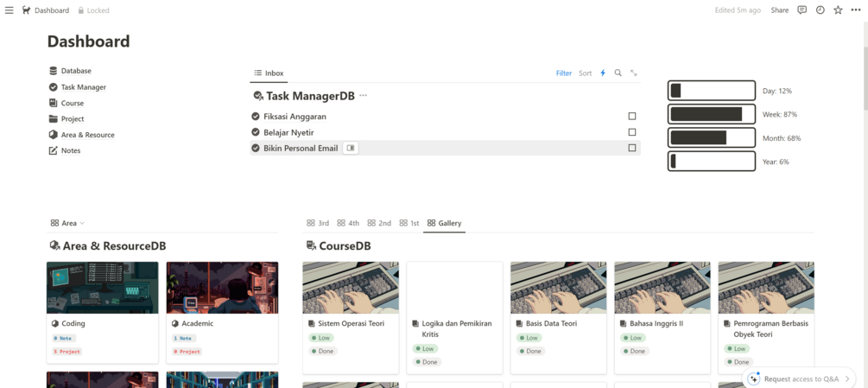Click check icon next to Fiksasi Anggaran
Viewport: 868px width, 388px height.
coord(255,117)
